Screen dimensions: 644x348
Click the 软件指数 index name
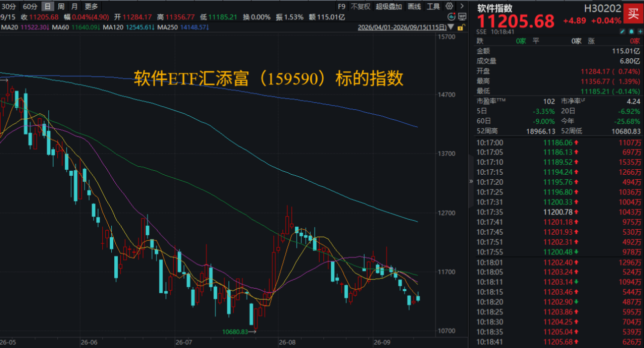(495, 8)
